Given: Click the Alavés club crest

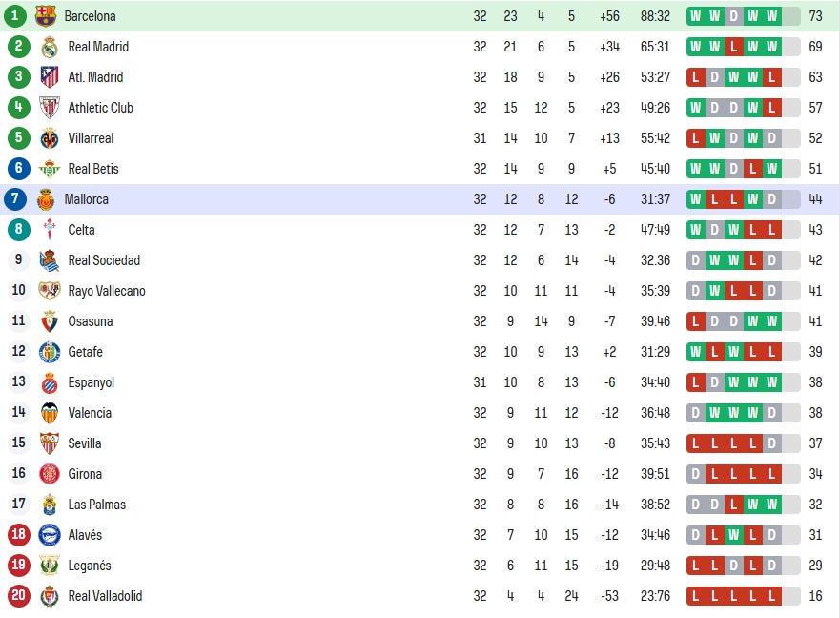Looking at the screenshot, I should [x=50, y=535].
